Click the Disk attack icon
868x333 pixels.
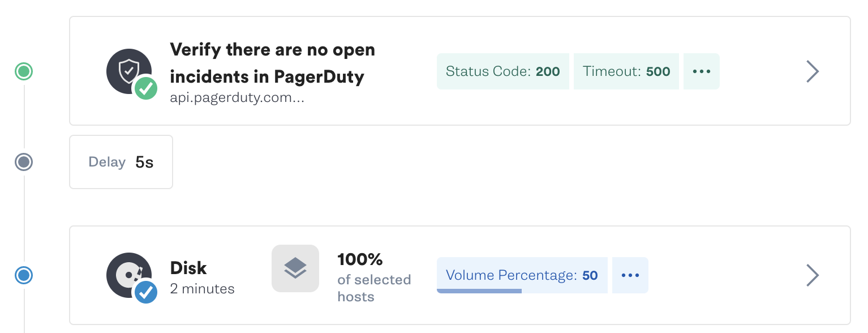click(129, 275)
